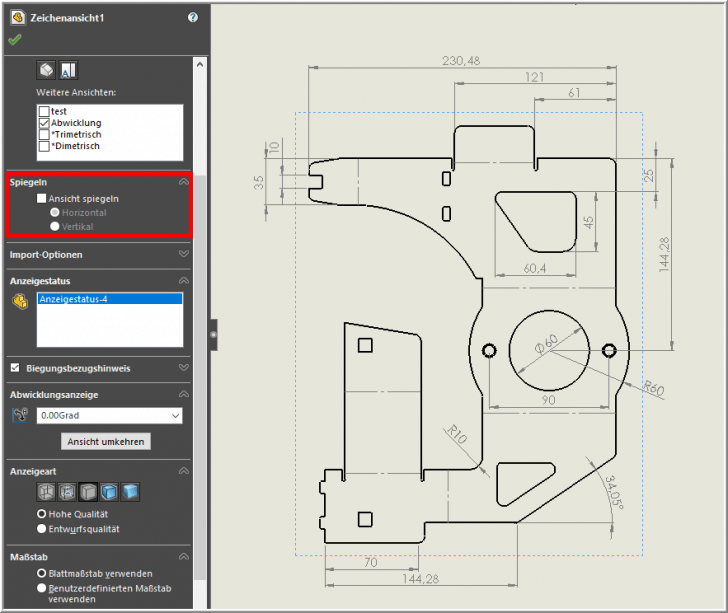Enable Ansicht spiegeln checkbox
Screen dimensions: 728x613
tap(41, 199)
